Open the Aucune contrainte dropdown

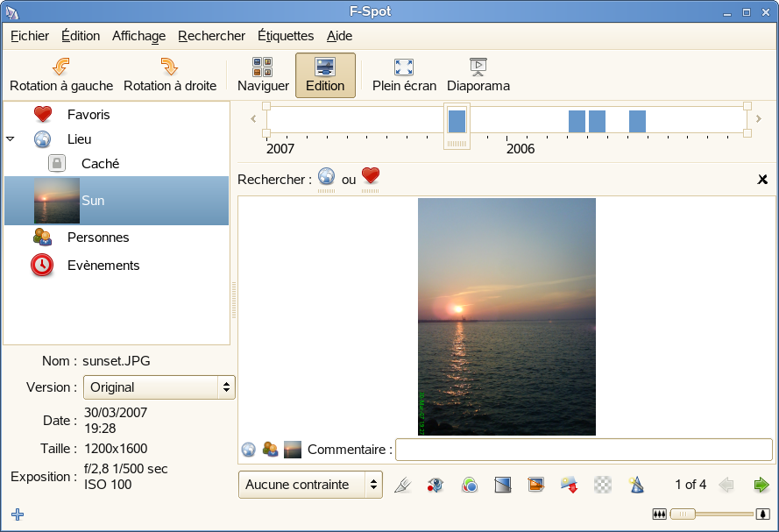click(310, 485)
